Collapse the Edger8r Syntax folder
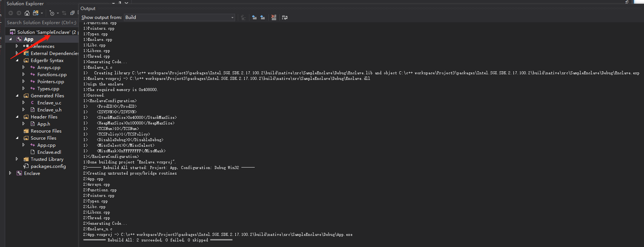 point(17,60)
